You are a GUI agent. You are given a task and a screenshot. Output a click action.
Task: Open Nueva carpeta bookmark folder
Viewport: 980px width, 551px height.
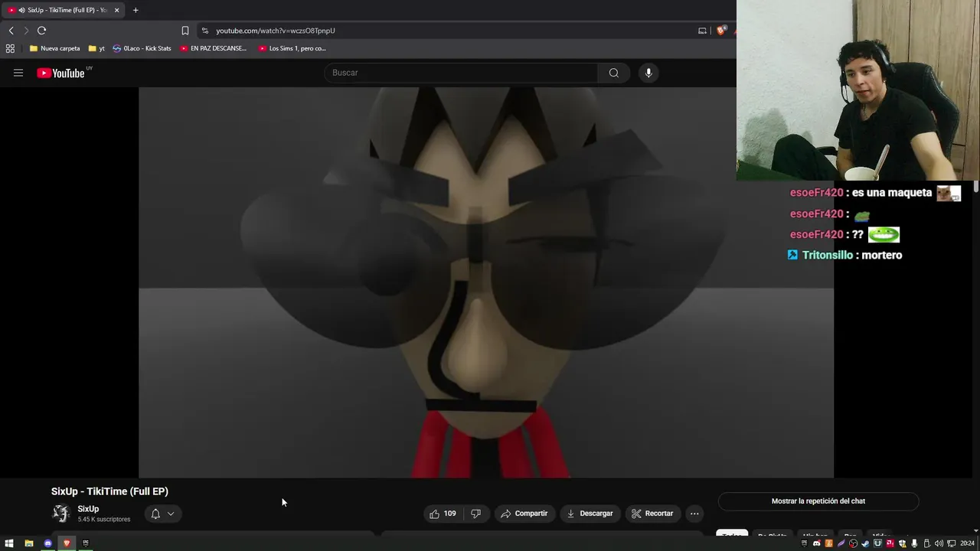pos(54,48)
